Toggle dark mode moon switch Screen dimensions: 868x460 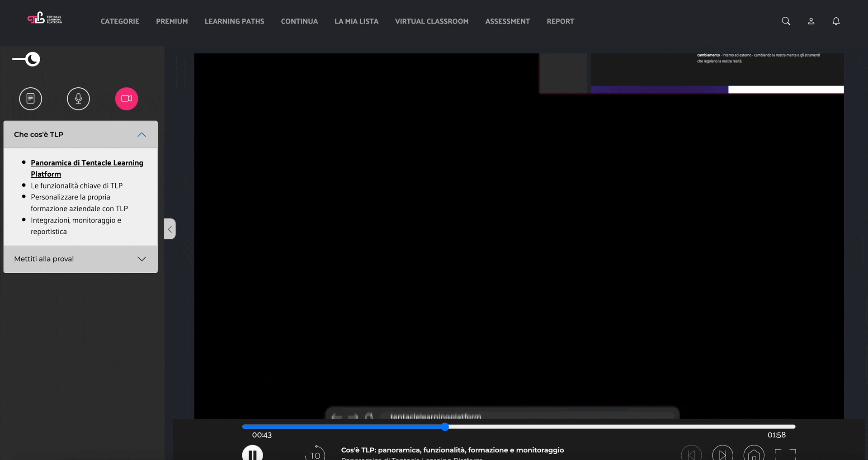[27, 59]
